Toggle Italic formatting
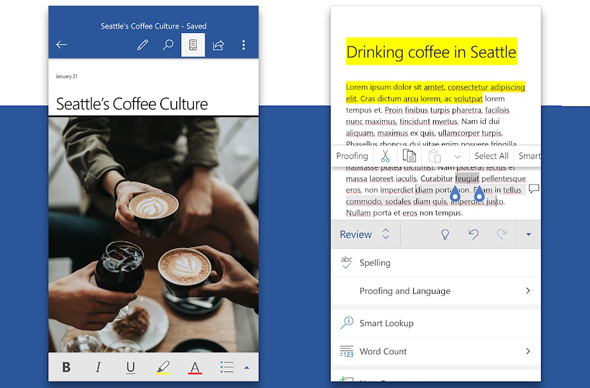The height and width of the screenshot is (388, 590). pyautogui.click(x=98, y=367)
